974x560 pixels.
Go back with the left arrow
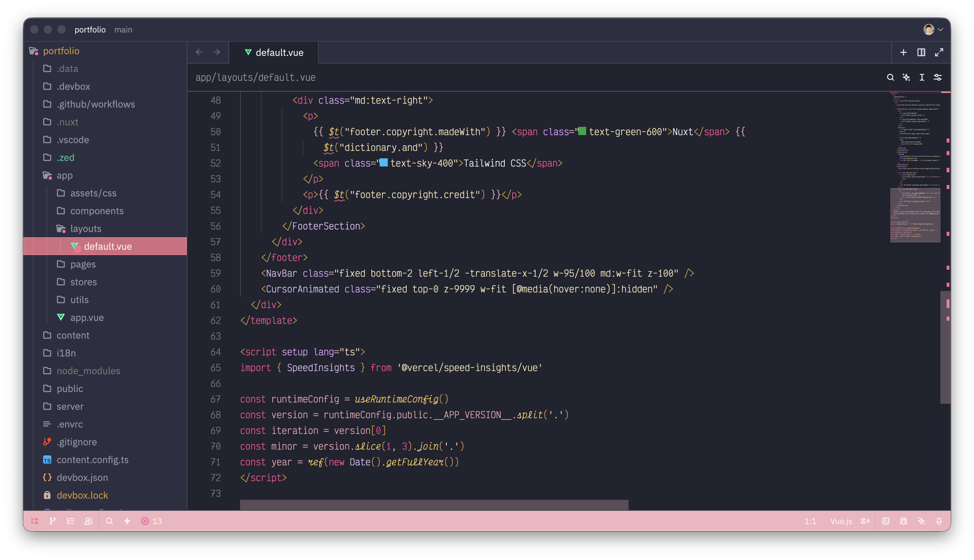click(x=199, y=52)
